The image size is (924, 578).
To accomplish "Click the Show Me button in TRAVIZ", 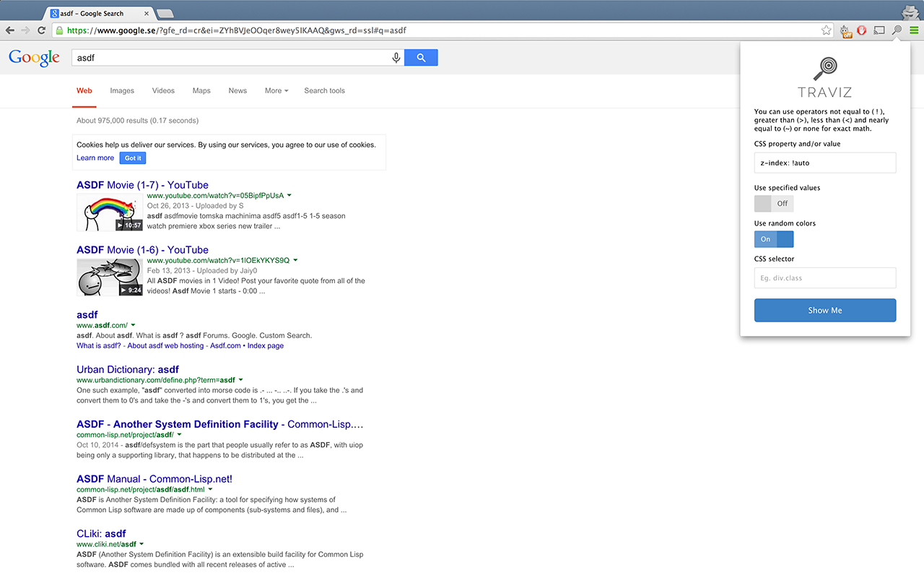I will 824,310.
